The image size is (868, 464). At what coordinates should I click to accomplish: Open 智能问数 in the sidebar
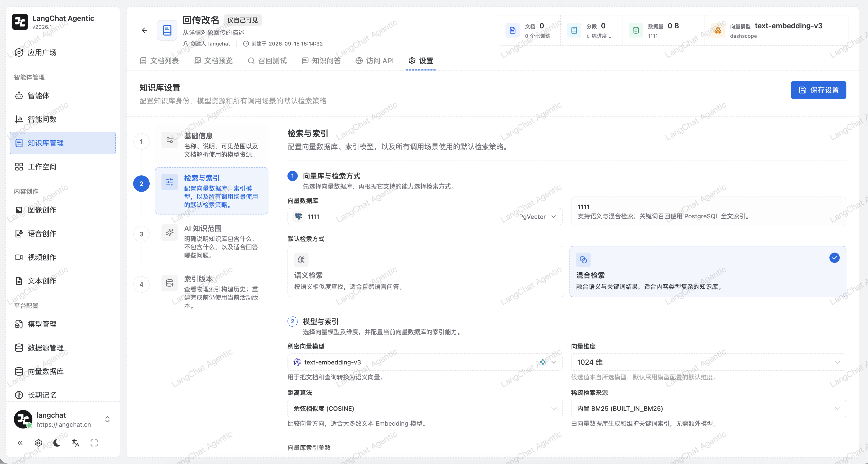point(63,119)
